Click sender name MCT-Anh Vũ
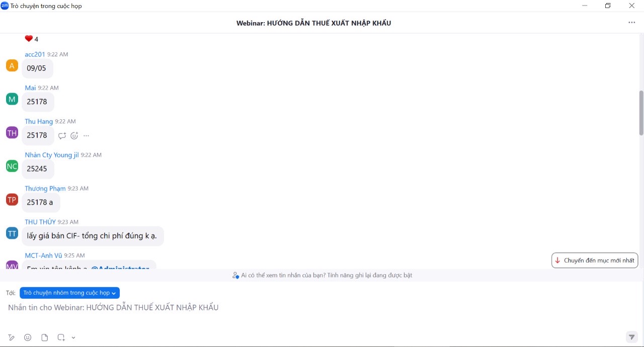 43,255
